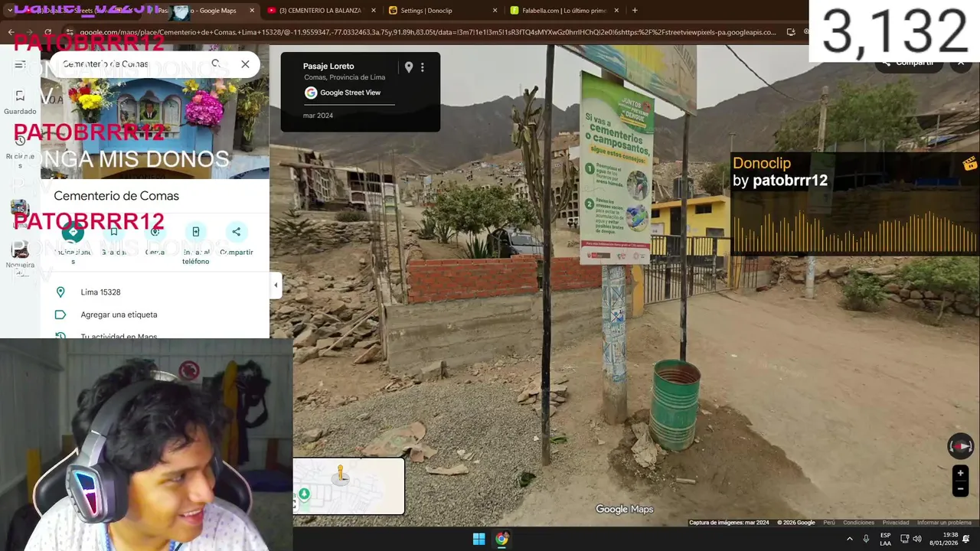
Task: Click the location pin in Street View card
Action: pos(409,67)
